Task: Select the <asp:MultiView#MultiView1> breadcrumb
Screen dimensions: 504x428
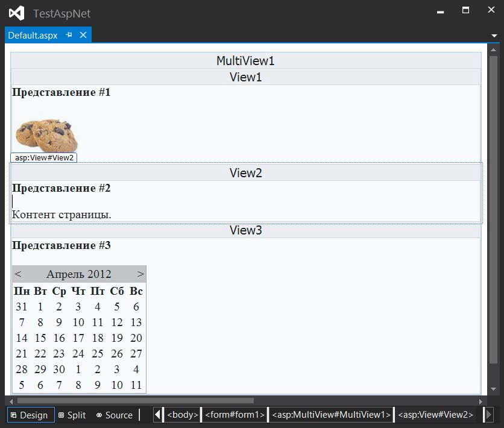Action: [x=331, y=415]
